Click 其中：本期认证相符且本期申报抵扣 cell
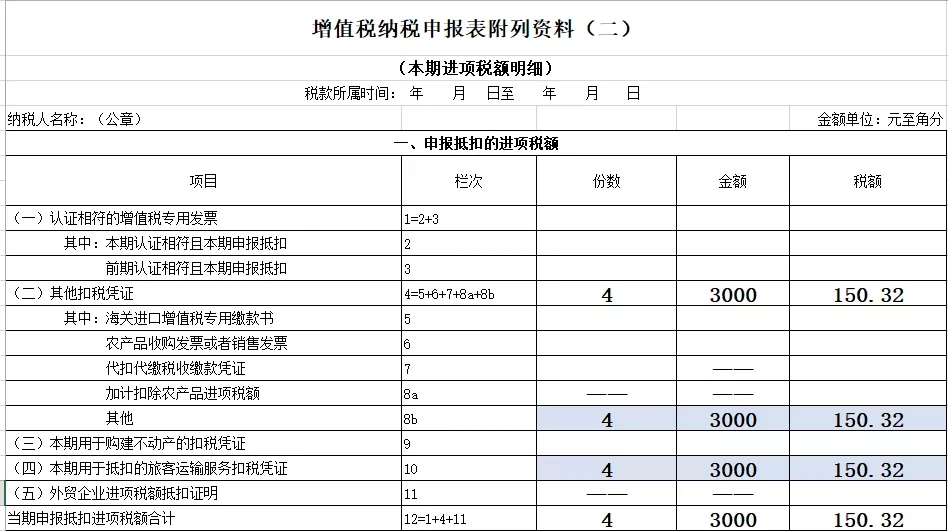 point(203,243)
